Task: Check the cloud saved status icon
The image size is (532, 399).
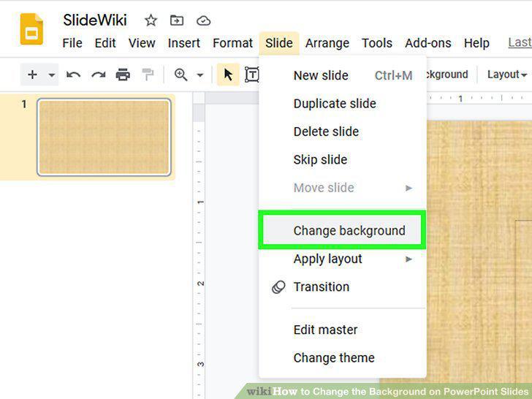Action: (x=204, y=21)
